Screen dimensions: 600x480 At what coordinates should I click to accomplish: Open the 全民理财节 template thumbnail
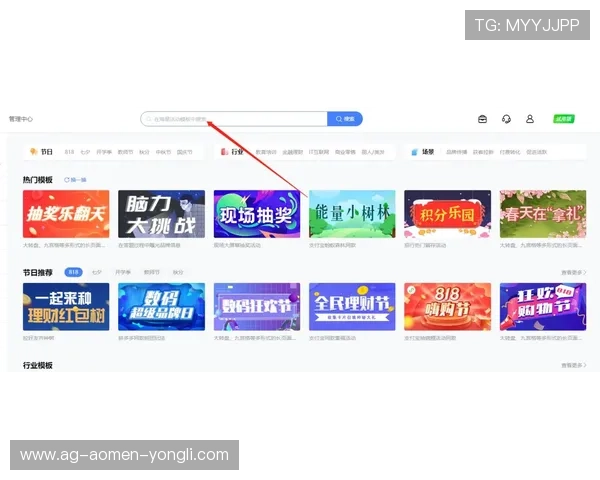click(352, 307)
